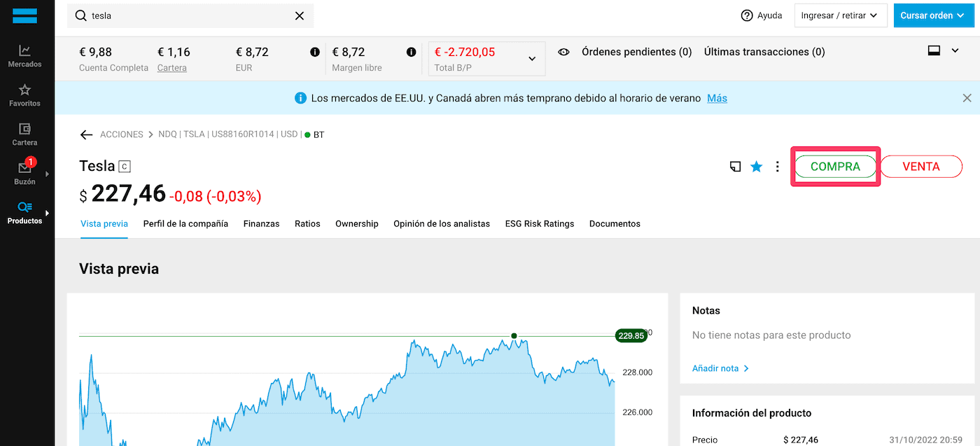Screen dimensions: 980x446
Task: Open Ingresar / retirar dropdown
Action: coord(841,15)
